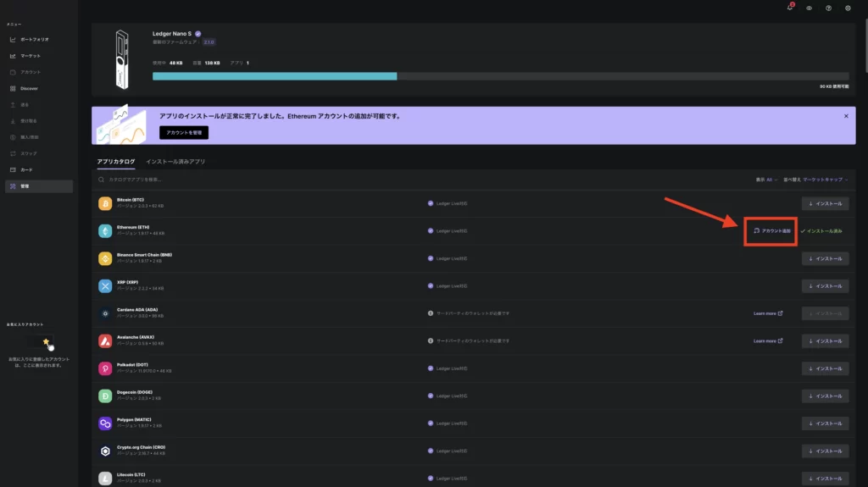Open Learn more link for Cardano ADA
The height and width of the screenshot is (487, 868).
click(768, 313)
